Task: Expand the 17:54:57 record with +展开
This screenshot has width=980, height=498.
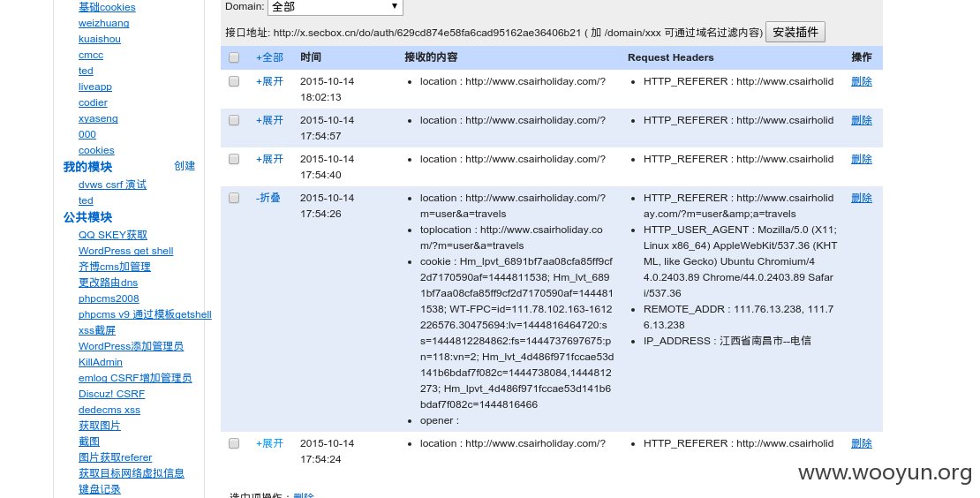Action: tap(269, 120)
